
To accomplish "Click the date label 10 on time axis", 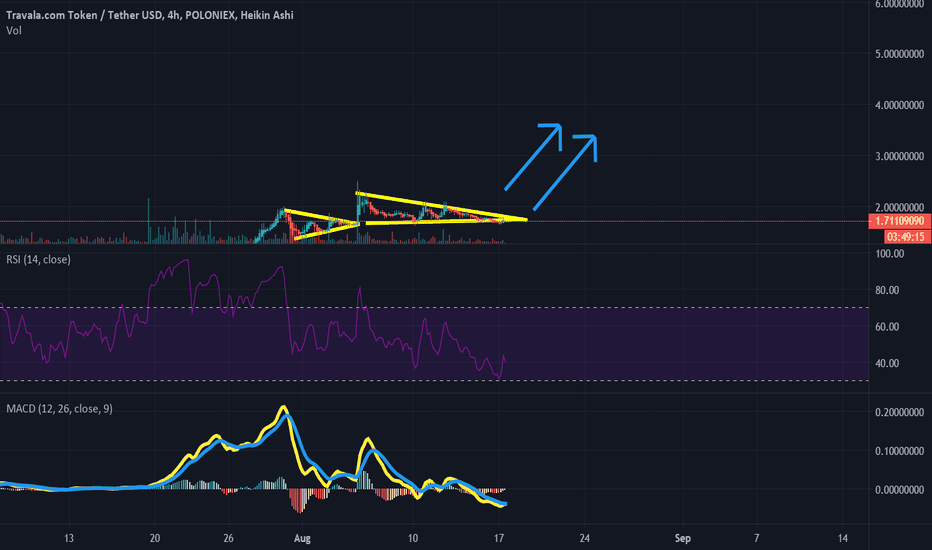I will pos(413,538).
